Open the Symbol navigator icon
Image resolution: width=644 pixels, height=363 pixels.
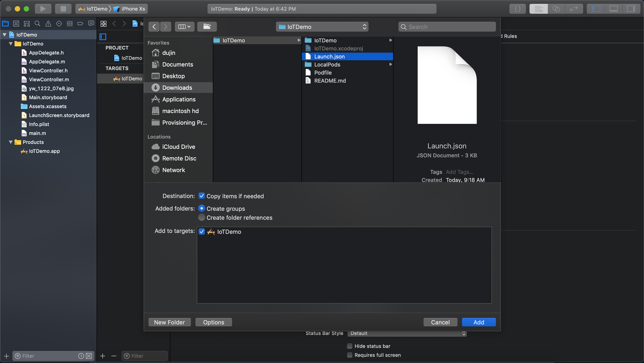point(27,24)
